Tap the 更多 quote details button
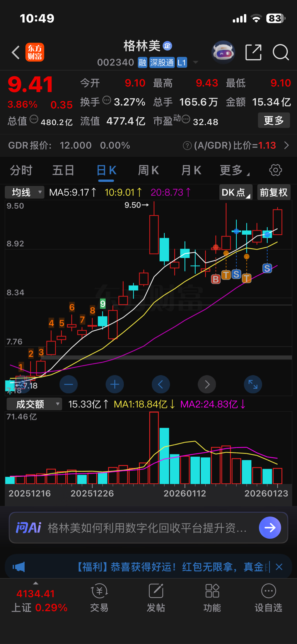This screenshot has height=644, width=297. [x=274, y=120]
